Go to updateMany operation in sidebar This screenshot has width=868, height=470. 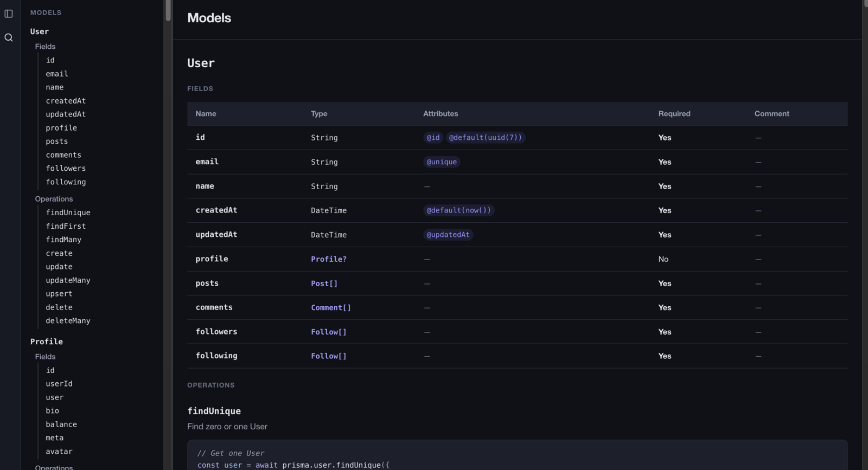tap(68, 280)
